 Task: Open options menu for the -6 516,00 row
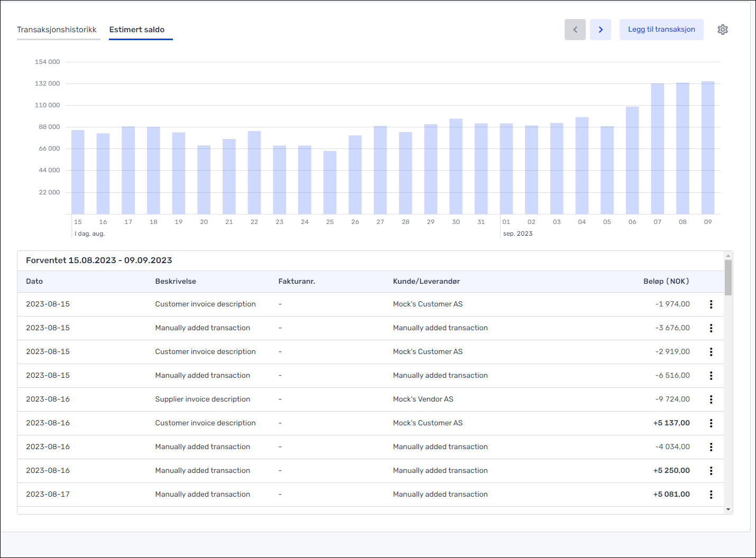[711, 376]
